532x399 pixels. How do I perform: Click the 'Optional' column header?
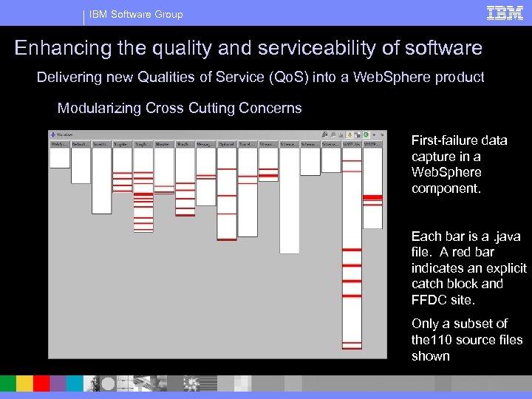pos(227,145)
